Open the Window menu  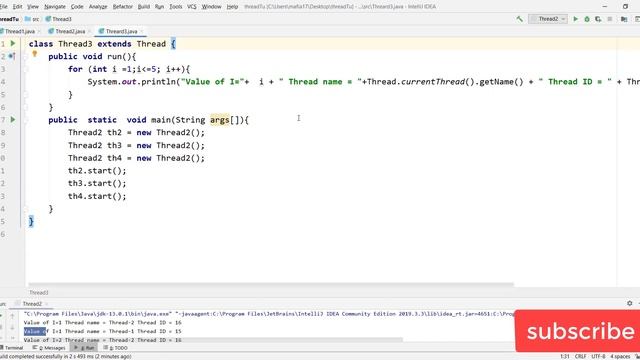point(211,7)
